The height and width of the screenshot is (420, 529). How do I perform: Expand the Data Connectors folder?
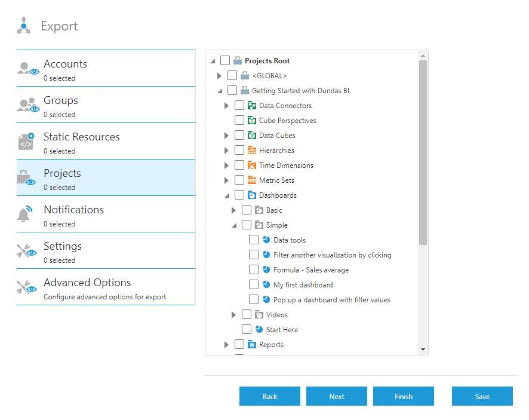pos(226,106)
